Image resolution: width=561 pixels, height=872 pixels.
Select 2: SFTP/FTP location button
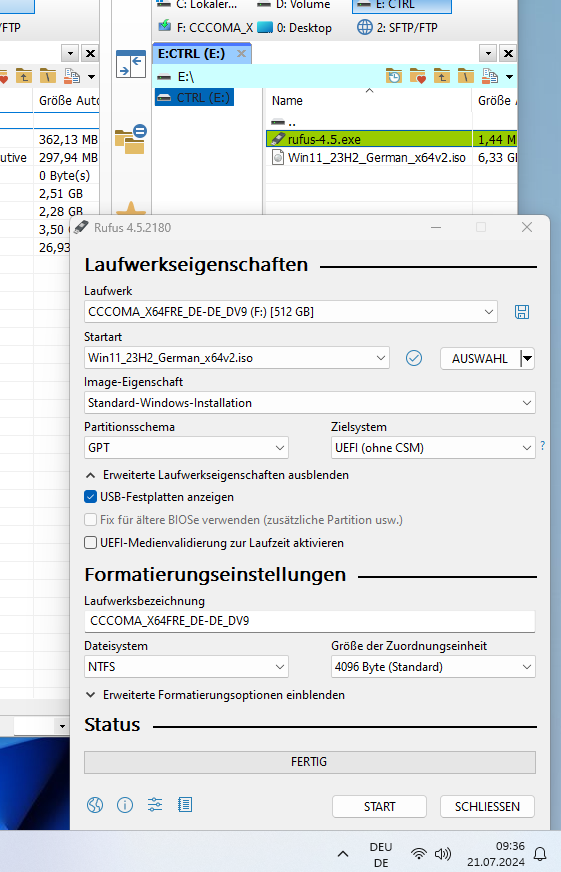tap(398, 27)
